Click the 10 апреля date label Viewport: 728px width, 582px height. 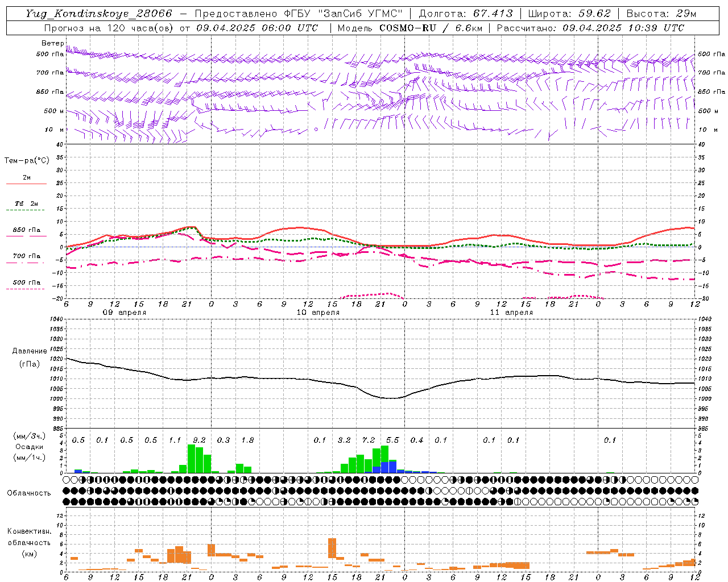tap(318, 313)
